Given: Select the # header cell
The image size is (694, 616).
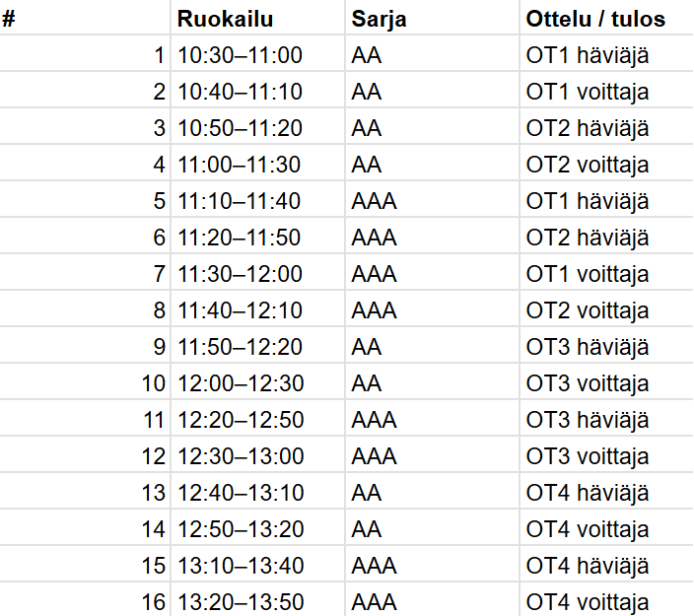Looking at the screenshot, I should point(85,18).
